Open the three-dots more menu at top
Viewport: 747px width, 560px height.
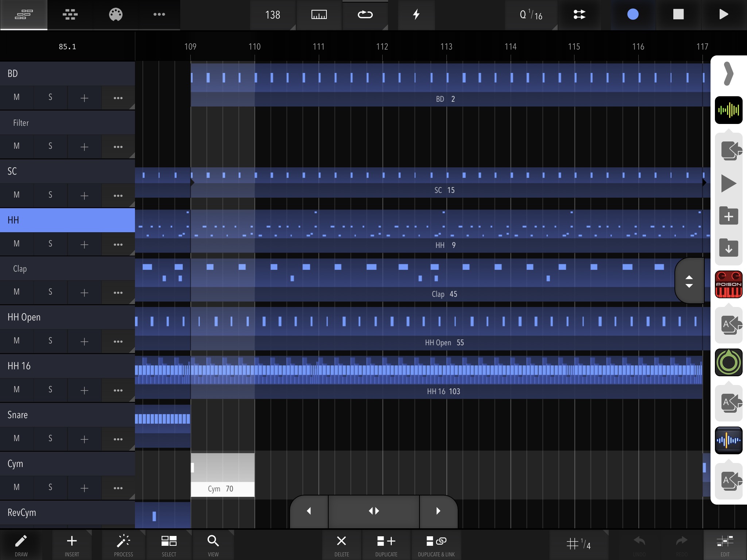tap(159, 15)
